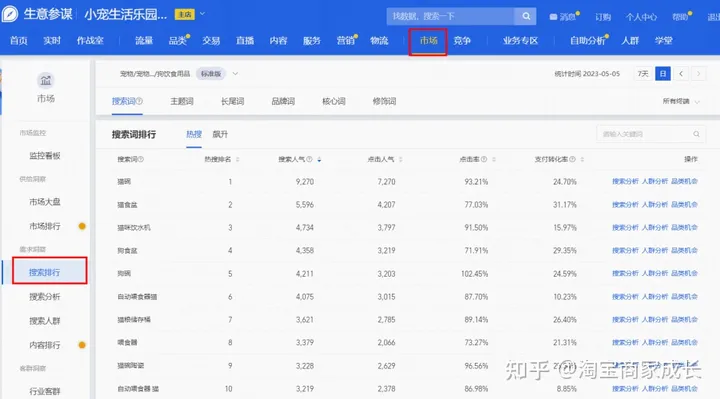Viewport: 720px width, 399px height.
Task: Switch to the 长尾词 tab
Action: [x=232, y=101]
